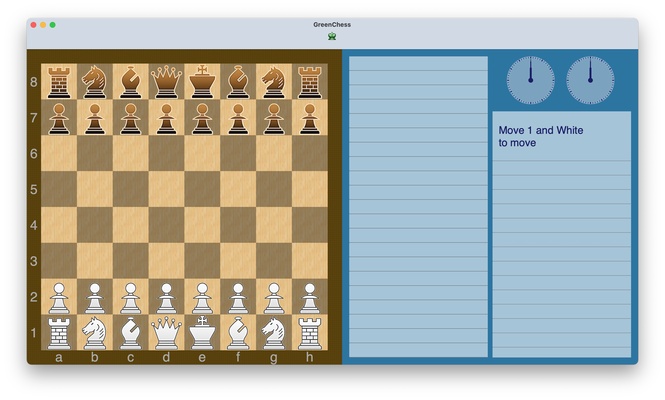This screenshot has width=665, height=400.
Task: Pick the white pawn on e2
Action: (202, 298)
